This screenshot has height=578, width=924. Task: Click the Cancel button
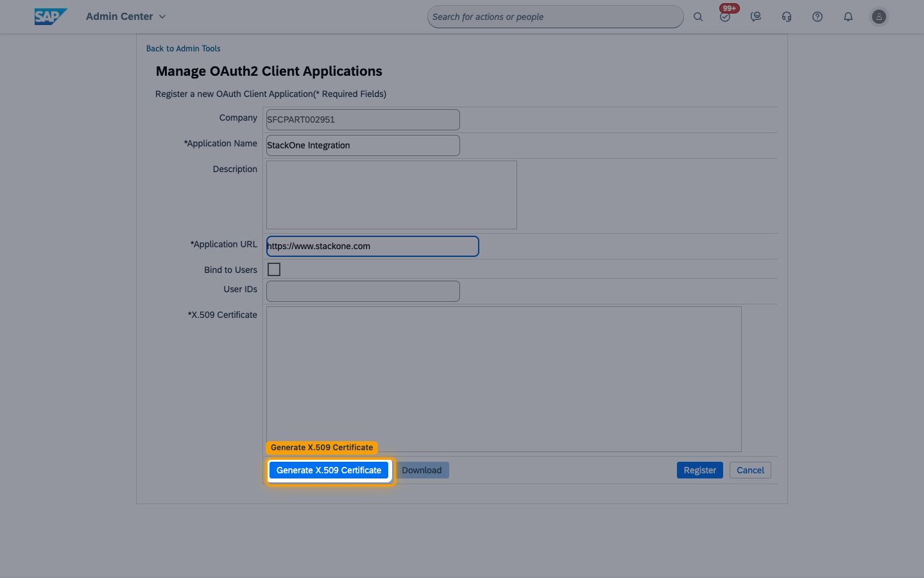pyautogui.click(x=750, y=470)
